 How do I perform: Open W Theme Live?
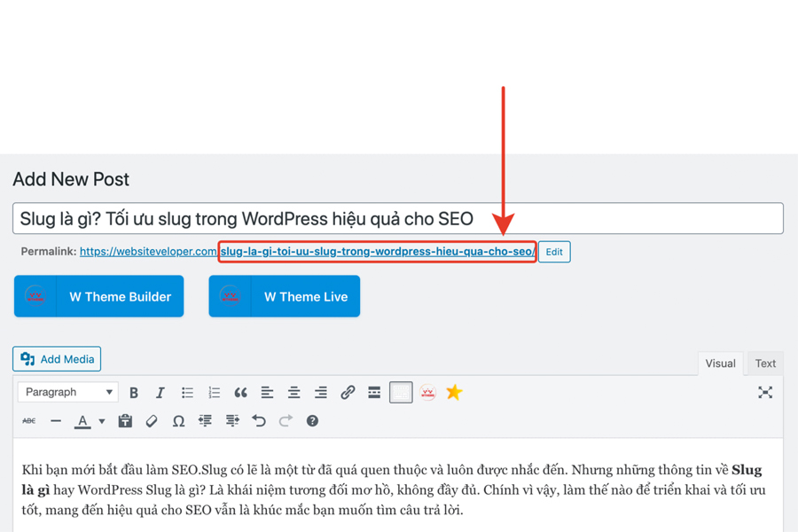coord(284,296)
